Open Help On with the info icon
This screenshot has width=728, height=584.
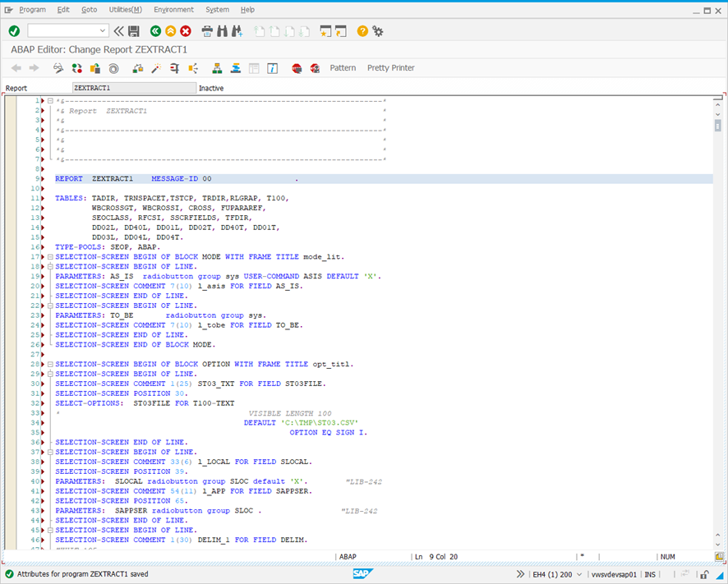click(273, 68)
